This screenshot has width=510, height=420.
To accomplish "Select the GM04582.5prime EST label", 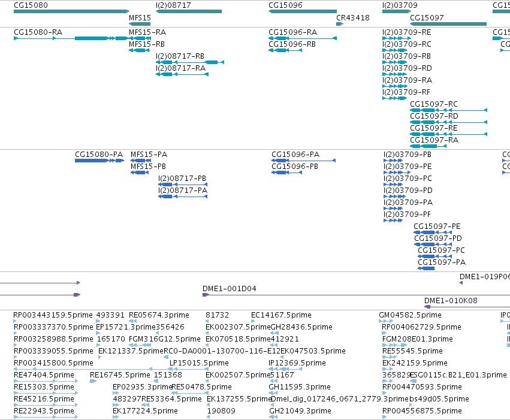I will 410,315.
